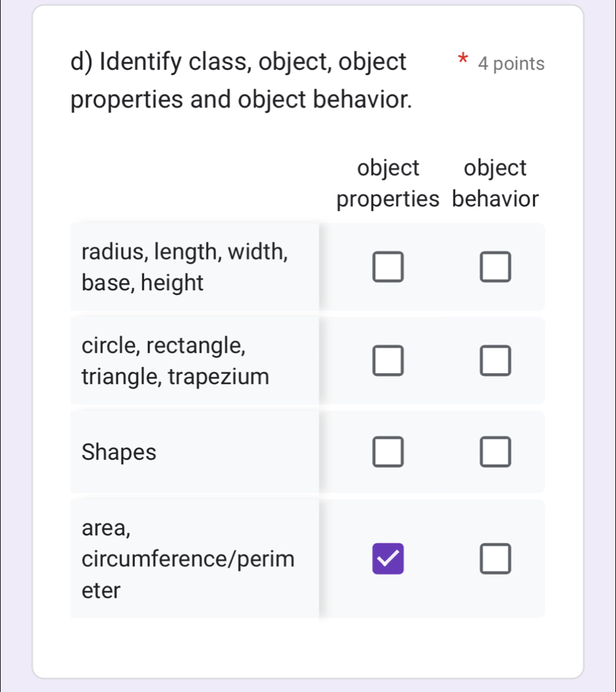
Task: Uncheck the selected area, circumference/perimeter checkbox
Action: 388,559
